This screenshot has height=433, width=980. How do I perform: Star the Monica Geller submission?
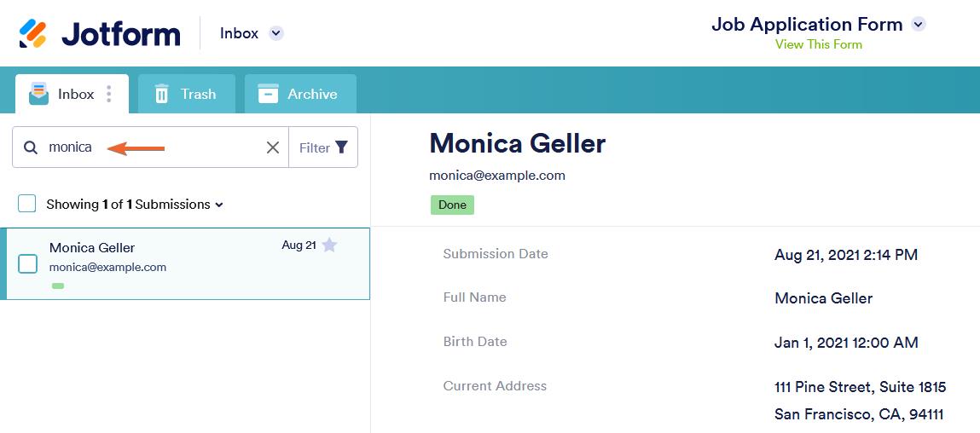330,245
